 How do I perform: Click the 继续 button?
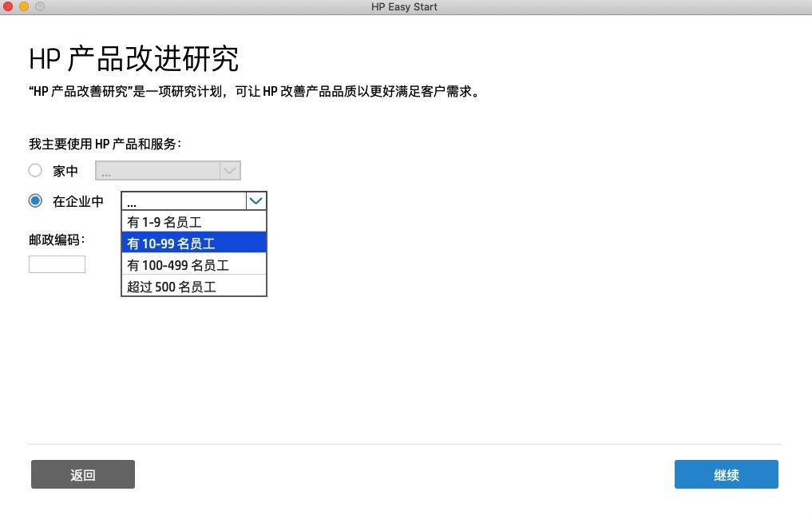point(726,474)
